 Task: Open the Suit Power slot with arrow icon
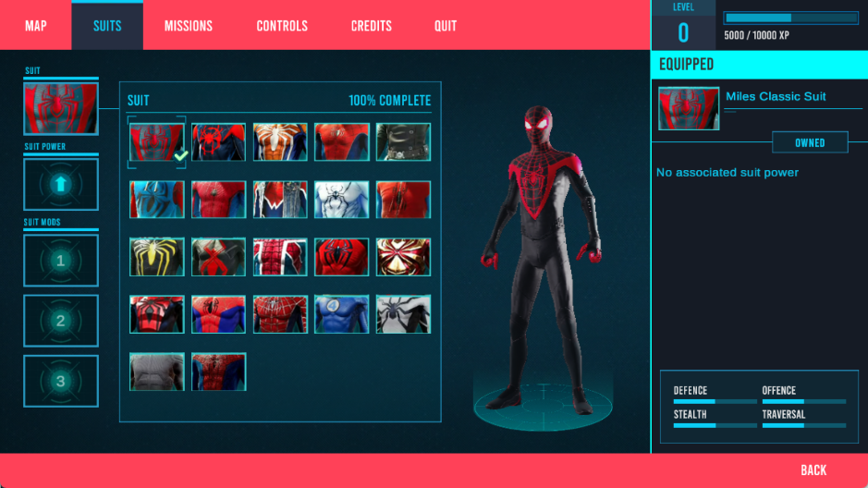click(x=61, y=184)
